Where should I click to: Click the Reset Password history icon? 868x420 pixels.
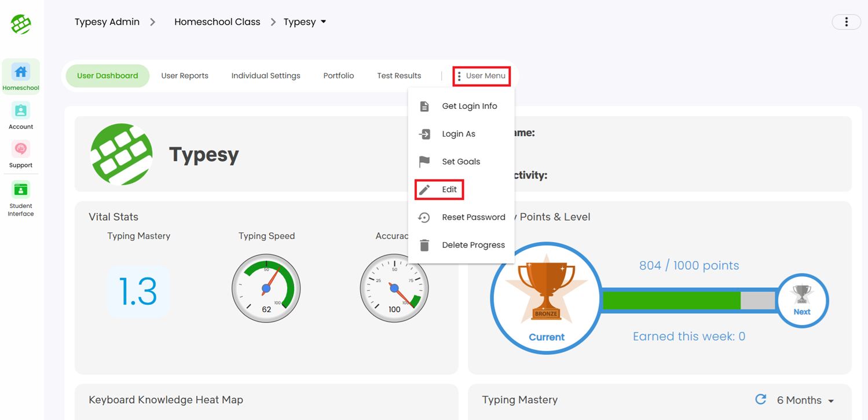(424, 217)
